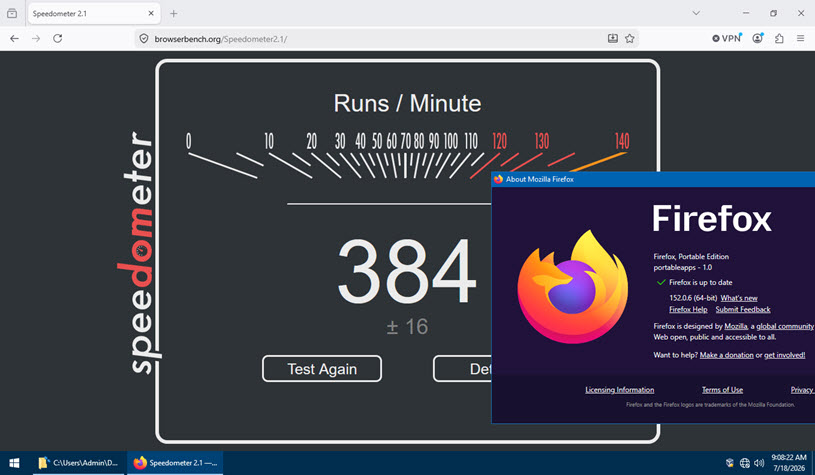
Task: Select the Speedometer 2.1 Firefox taskbar item
Action: tap(176, 463)
